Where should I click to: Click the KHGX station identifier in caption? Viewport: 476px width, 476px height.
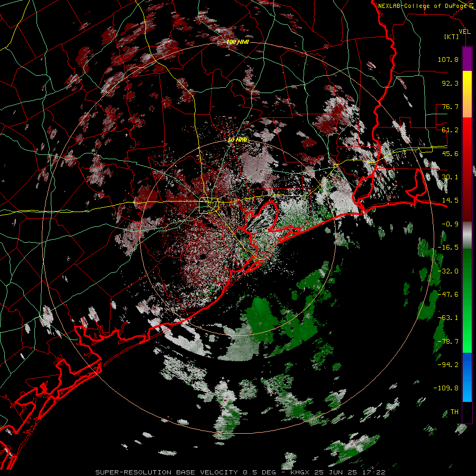coord(301,472)
